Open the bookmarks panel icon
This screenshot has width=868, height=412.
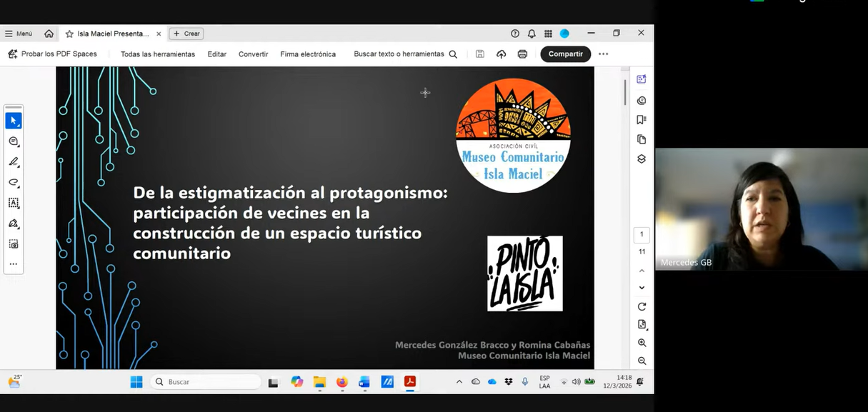(642, 120)
